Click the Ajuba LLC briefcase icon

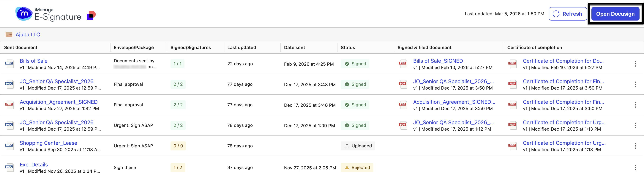(x=9, y=35)
